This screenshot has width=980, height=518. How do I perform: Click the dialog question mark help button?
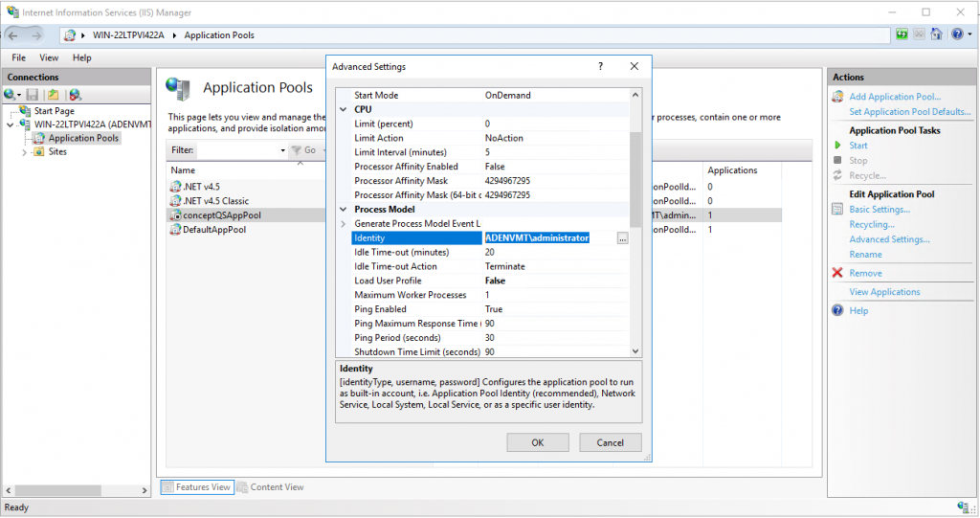[x=601, y=66]
